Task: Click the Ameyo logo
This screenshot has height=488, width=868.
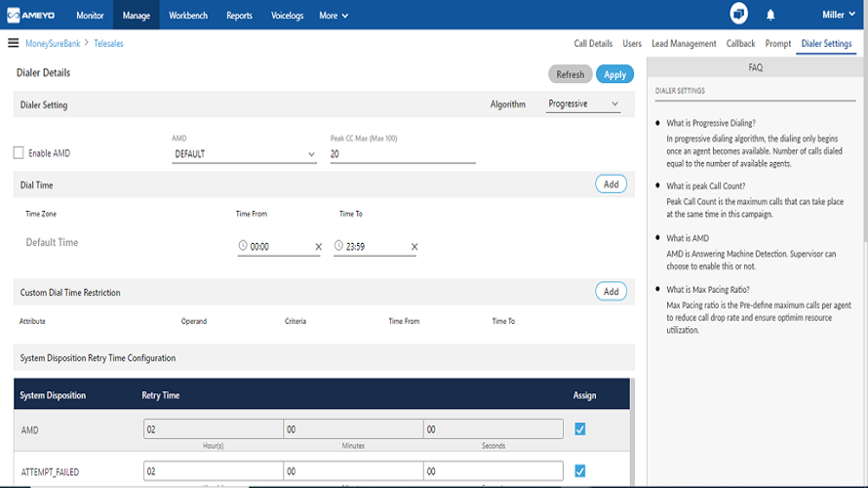Action: 31,15
